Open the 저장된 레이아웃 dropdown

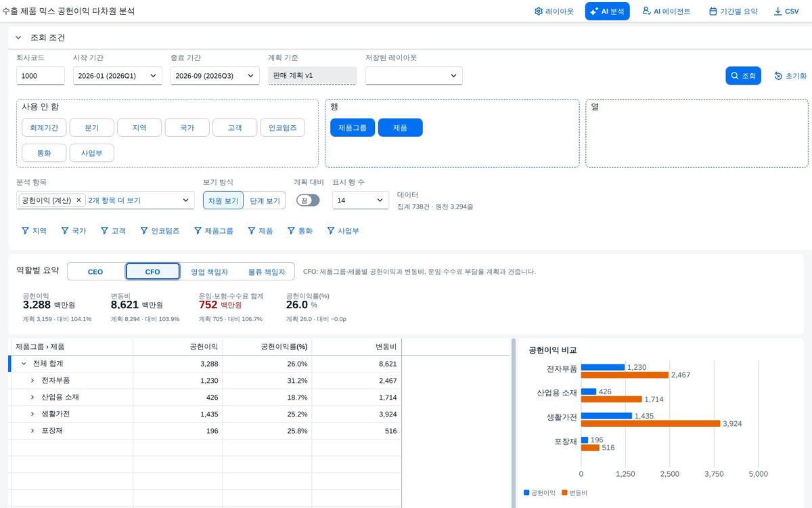click(414, 76)
